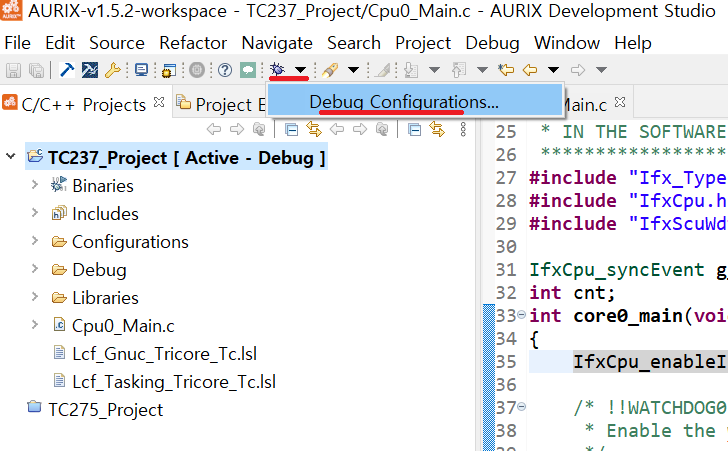Open the Forward history dropdown arrow

601,70
